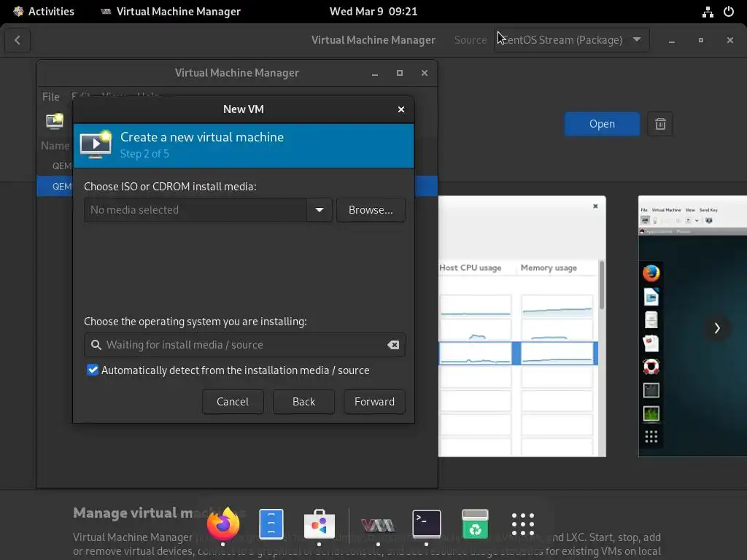This screenshot has width=747, height=560.
Task: Close the New VM dialog
Action: click(401, 109)
